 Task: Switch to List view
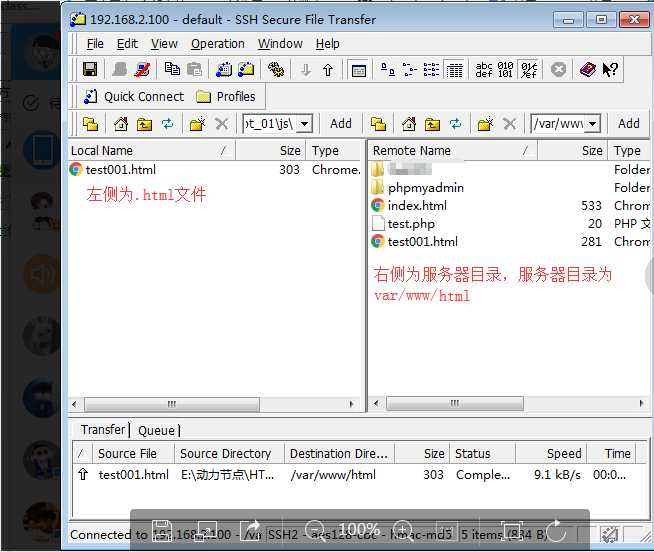tap(431, 69)
